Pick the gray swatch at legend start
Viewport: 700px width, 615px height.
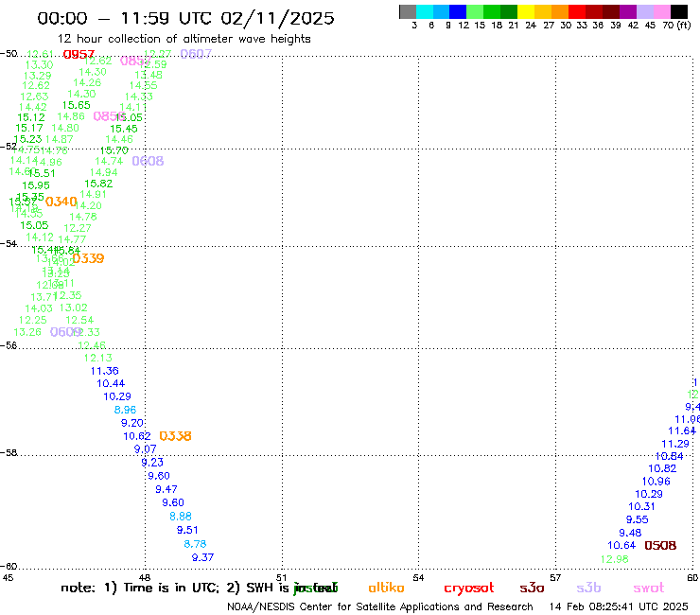[x=408, y=11]
